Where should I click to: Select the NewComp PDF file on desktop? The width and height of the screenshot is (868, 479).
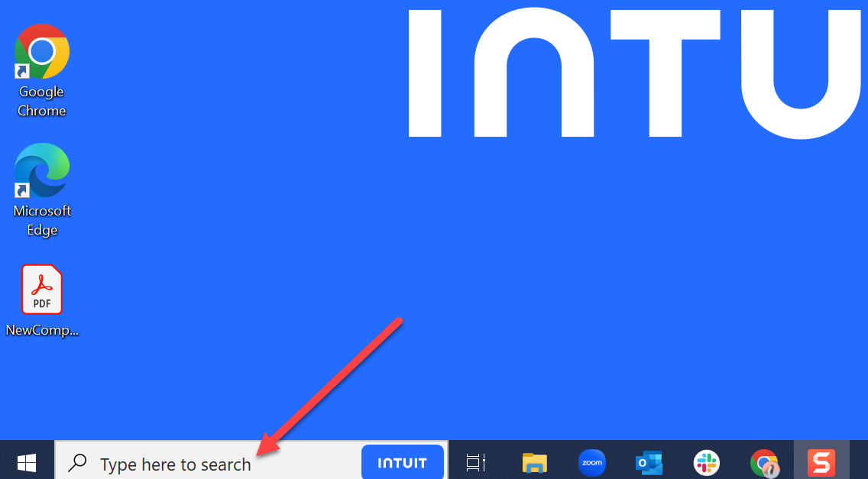click(x=42, y=290)
